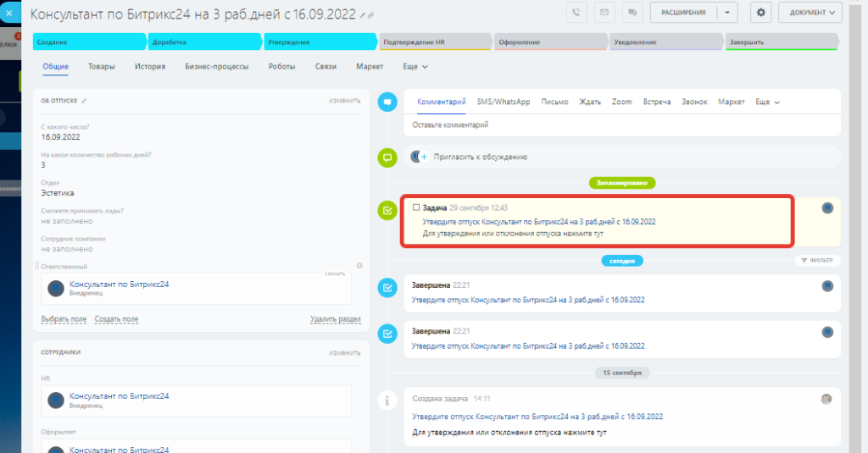
Task: Click second Завершена task completed icon
Action: pos(387,334)
